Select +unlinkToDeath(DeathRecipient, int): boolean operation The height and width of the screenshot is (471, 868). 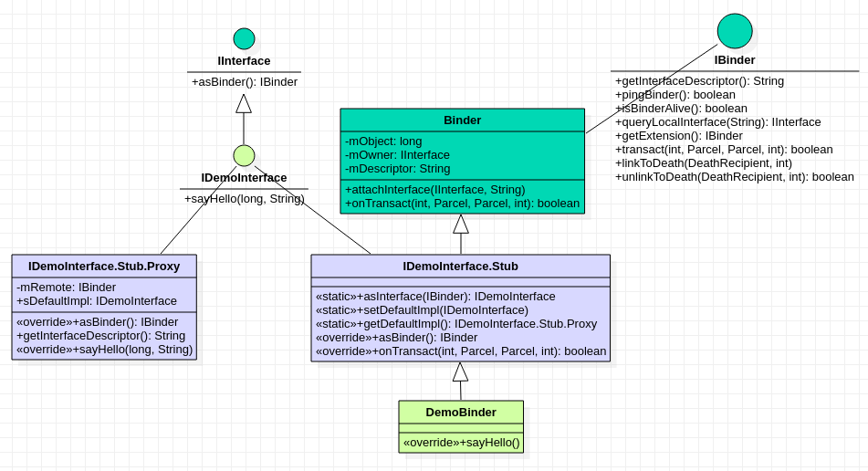click(x=734, y=177)
